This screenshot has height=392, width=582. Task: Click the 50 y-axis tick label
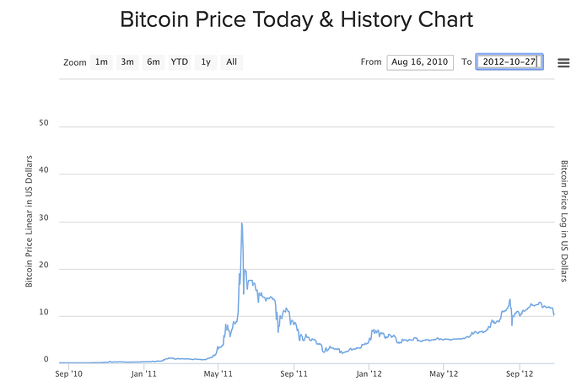(44, 123)
